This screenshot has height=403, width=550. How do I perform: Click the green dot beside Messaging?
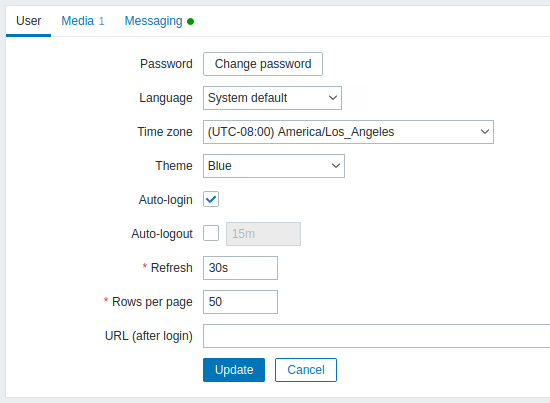point(190,22)
